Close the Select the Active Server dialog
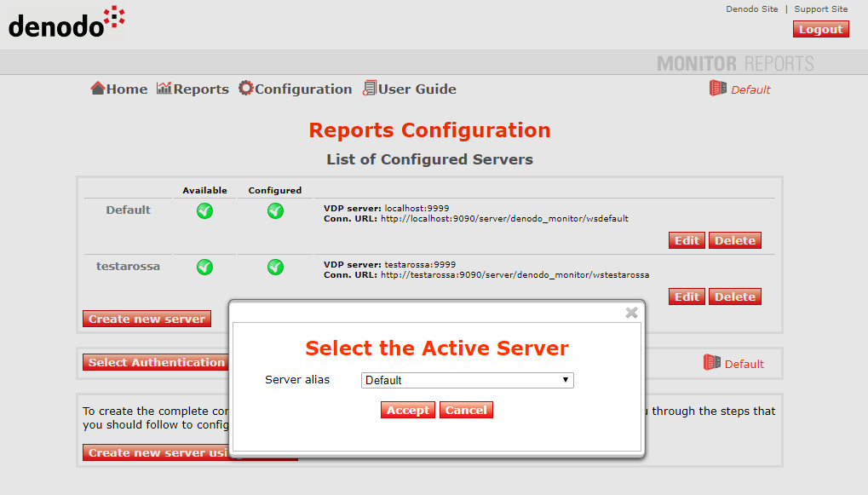The image size is (868, 495). [x=632, y=313]
